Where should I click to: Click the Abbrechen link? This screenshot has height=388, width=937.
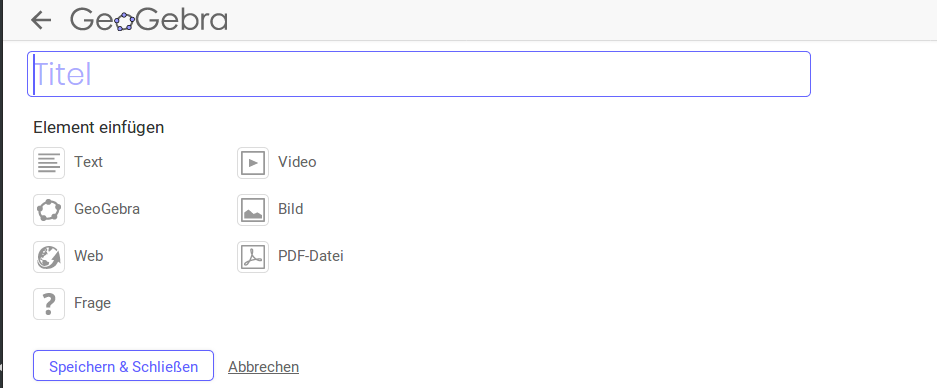coord(264,366)
